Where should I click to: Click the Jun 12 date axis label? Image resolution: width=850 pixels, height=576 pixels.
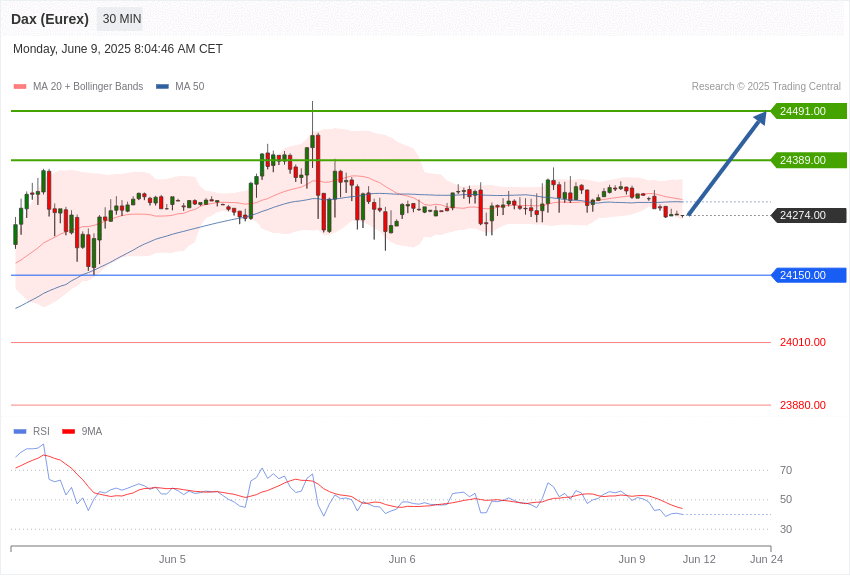tap(699, 559)
